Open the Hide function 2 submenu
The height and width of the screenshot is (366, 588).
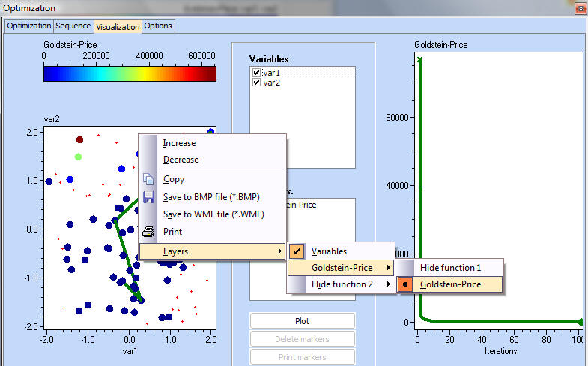tap(341, 284)
